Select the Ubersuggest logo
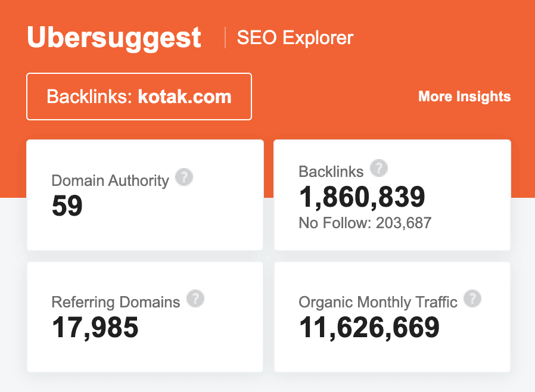The image size is (535, 392). point(113,37)
